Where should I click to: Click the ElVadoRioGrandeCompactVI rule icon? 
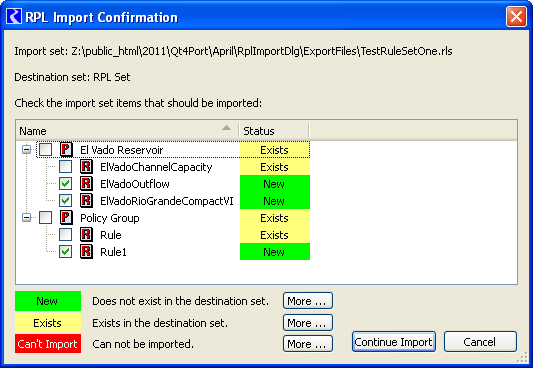pos(86,200)
